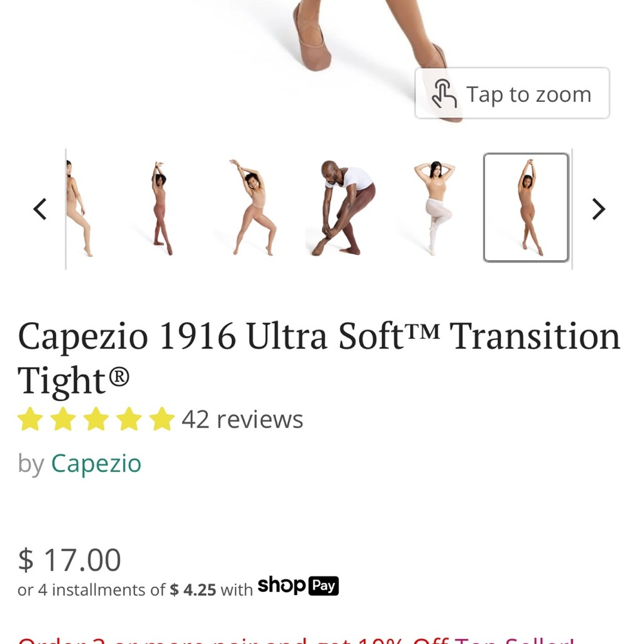
Task: Visit the Capezio brand page
Action: click(96, 463)
